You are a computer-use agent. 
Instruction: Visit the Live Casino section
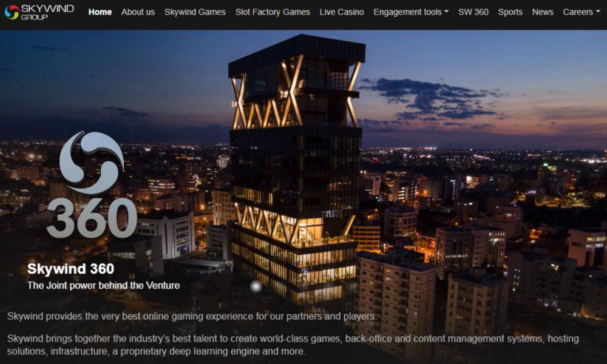342,12
